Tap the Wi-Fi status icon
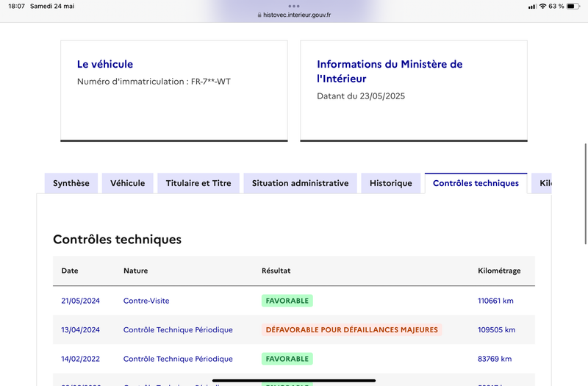Image resolution: width=588 pixels, height=386 pixels. 542,6
